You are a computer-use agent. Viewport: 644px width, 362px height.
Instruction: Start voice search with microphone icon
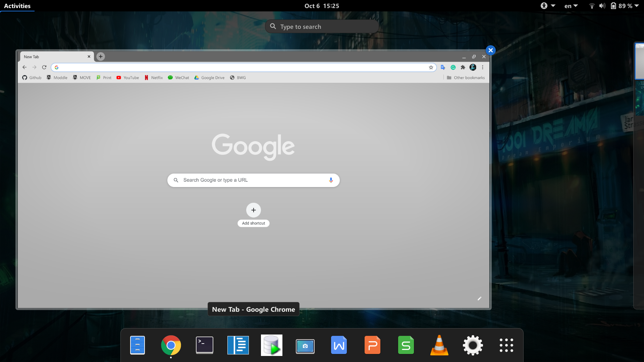pyautogui.click(x=331, y=180)
